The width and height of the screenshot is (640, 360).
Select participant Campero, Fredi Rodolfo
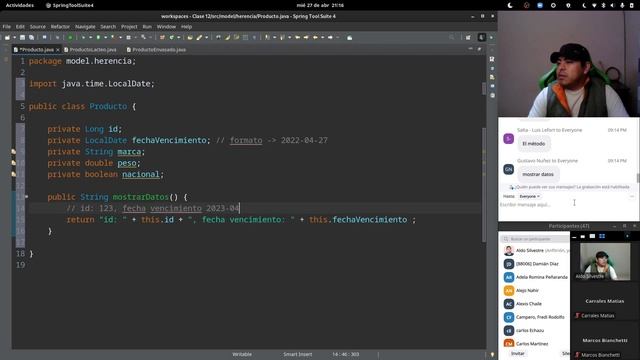click(x=535, y=317)
